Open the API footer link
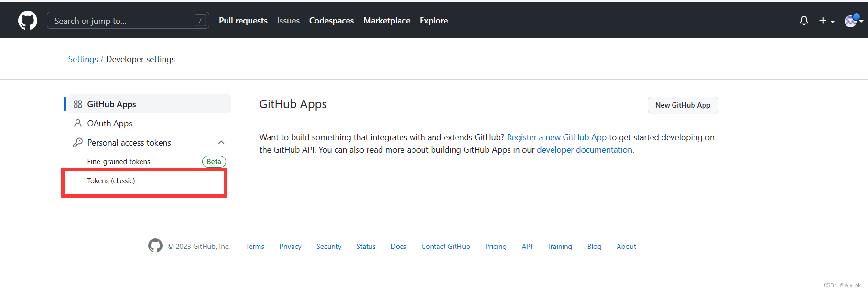 click(x=527, y=247)
